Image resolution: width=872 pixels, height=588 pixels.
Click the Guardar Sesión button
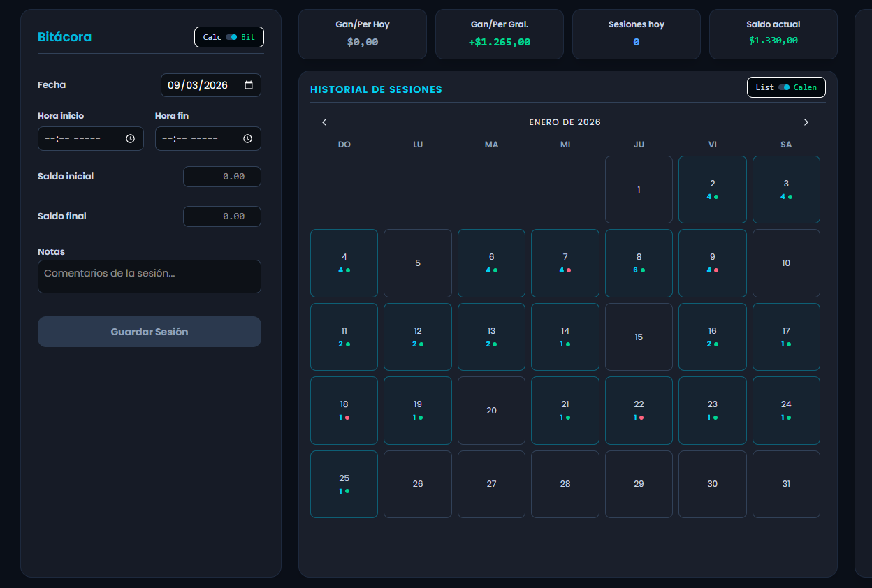150,332
